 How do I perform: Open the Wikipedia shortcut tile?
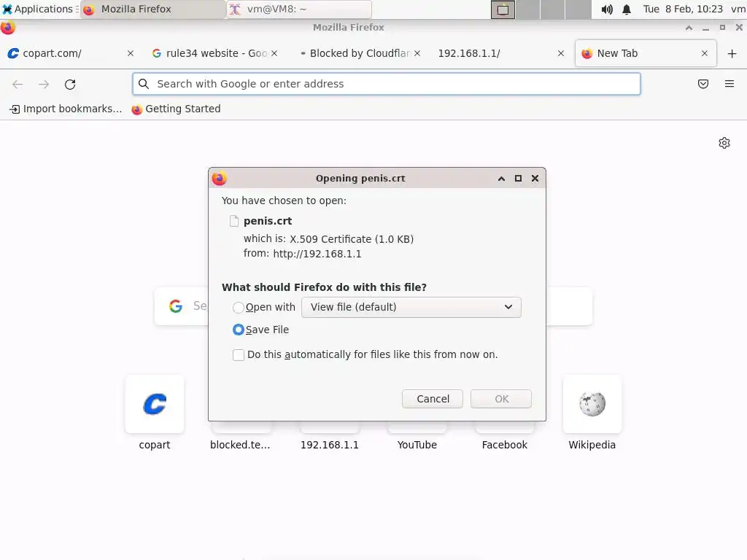coord(592,413)
